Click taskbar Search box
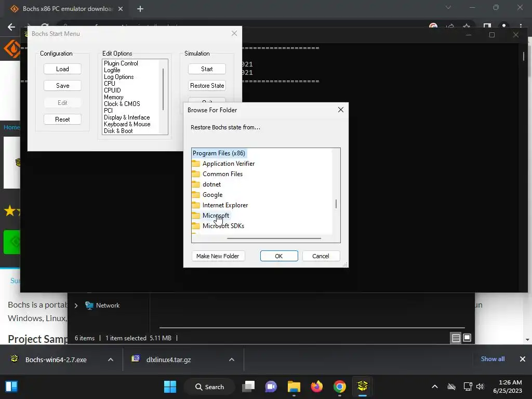This screenshot has height=399, width=532. pyautogui.click(x=209, y=387)
